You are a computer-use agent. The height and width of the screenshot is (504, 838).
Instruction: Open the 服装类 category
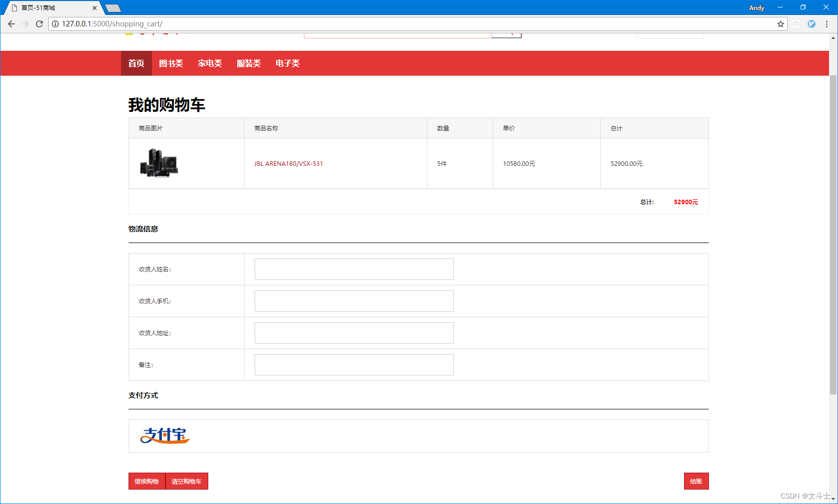point(249,63)
